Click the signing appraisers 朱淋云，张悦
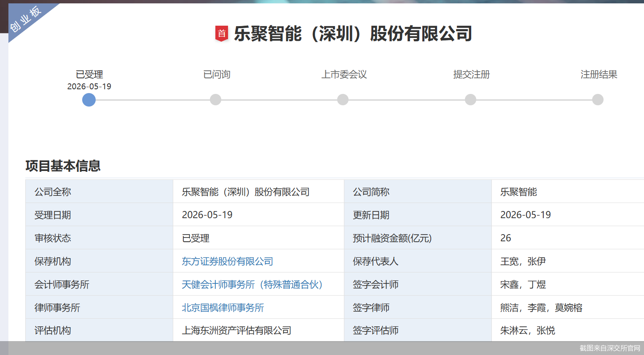Screen dimensions: 644x355 pos(528,331)
